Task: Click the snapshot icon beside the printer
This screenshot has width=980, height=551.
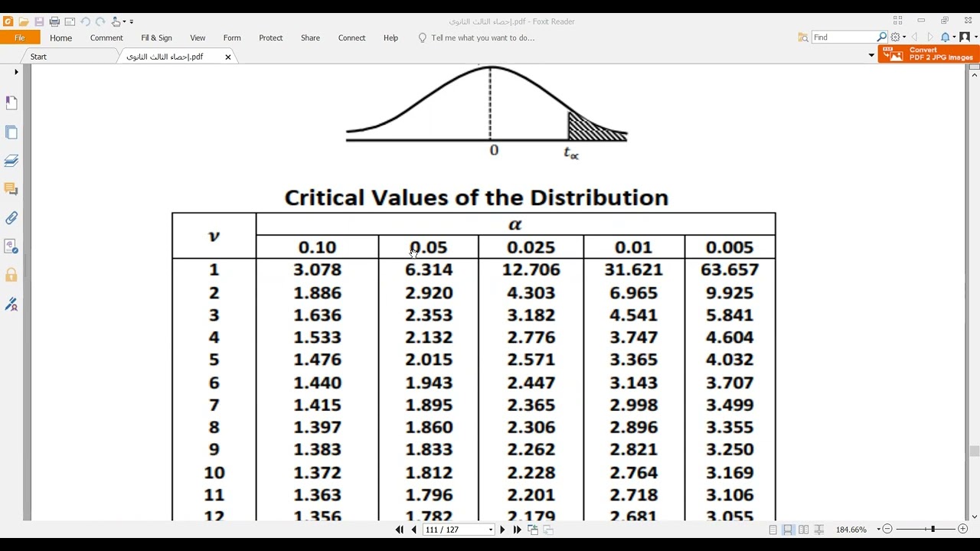Action: click(70, 21)
